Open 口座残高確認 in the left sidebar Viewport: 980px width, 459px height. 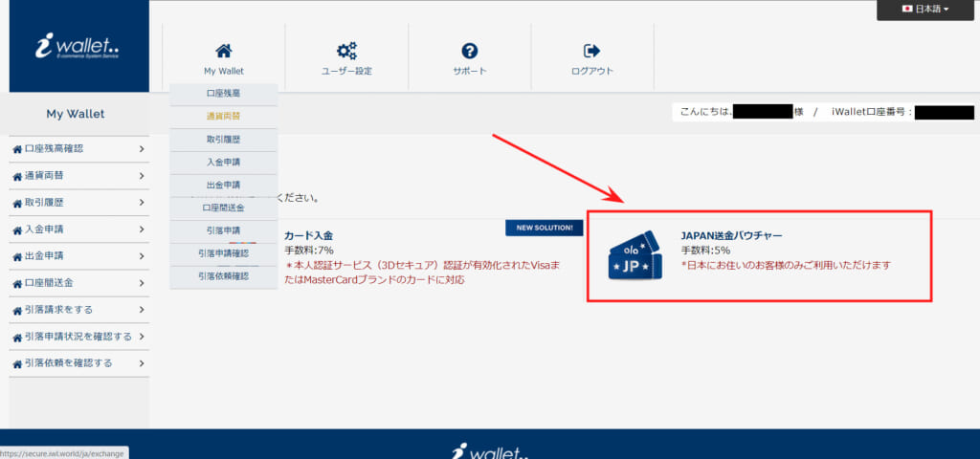pyautogui.click(x=78, y=148)
